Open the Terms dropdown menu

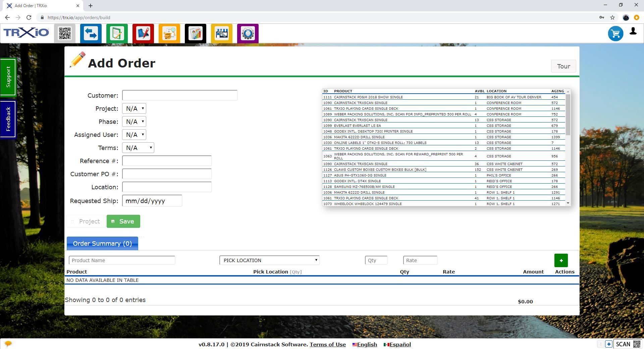point(138,148)
